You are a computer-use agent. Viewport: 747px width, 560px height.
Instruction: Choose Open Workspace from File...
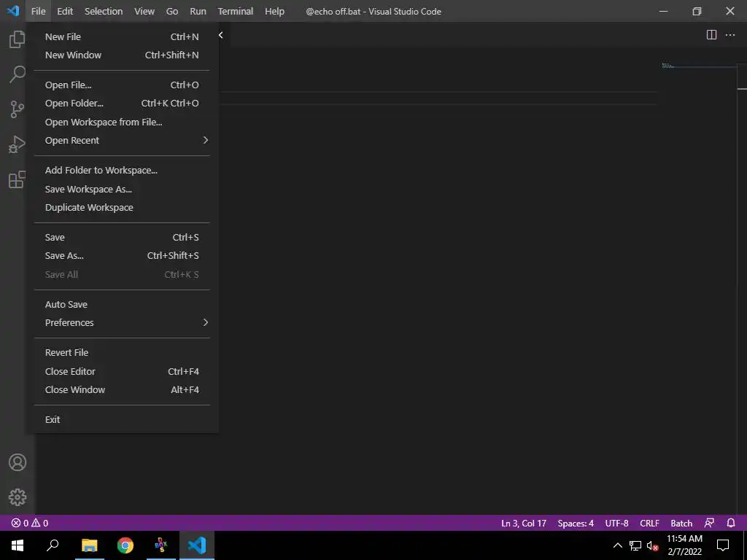(122, 122)
